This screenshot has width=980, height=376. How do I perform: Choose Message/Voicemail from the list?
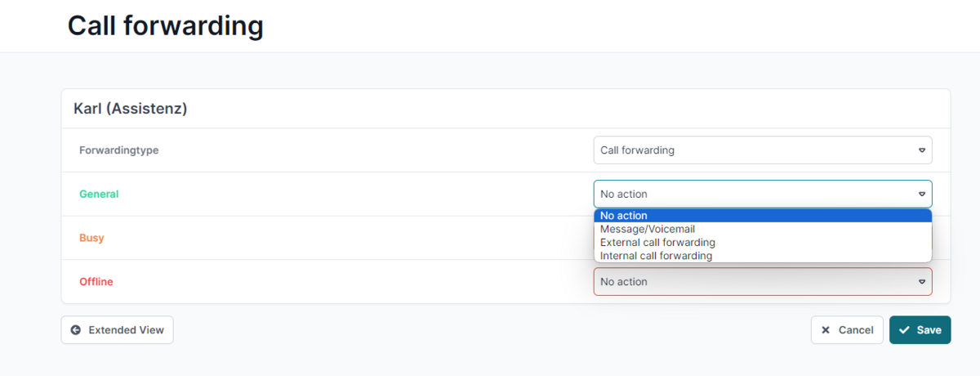[763, 229]
